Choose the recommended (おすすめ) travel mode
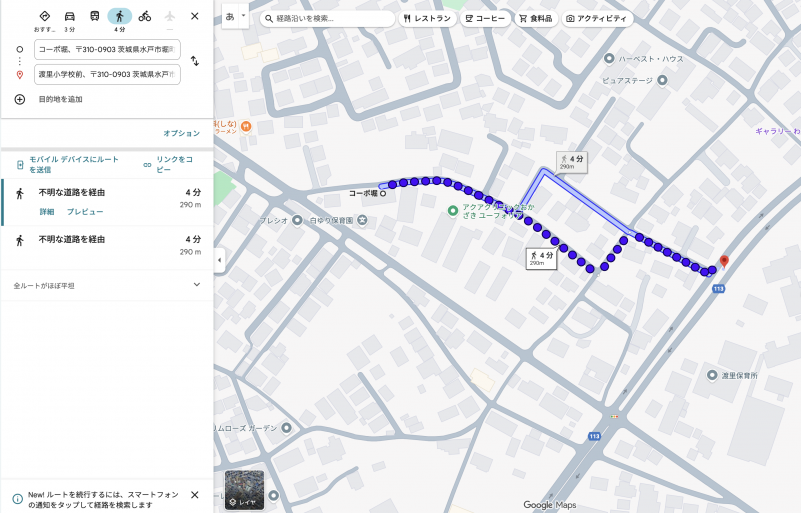This screenshot has width=801, height=513. point(44,17)
